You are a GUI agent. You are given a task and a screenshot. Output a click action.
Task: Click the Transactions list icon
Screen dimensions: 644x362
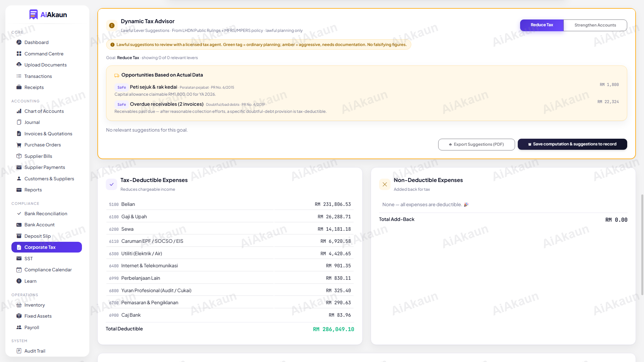(x=19, y=76)
